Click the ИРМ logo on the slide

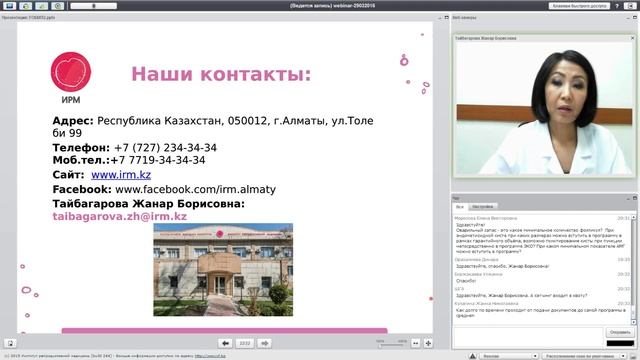click(71, 78)
